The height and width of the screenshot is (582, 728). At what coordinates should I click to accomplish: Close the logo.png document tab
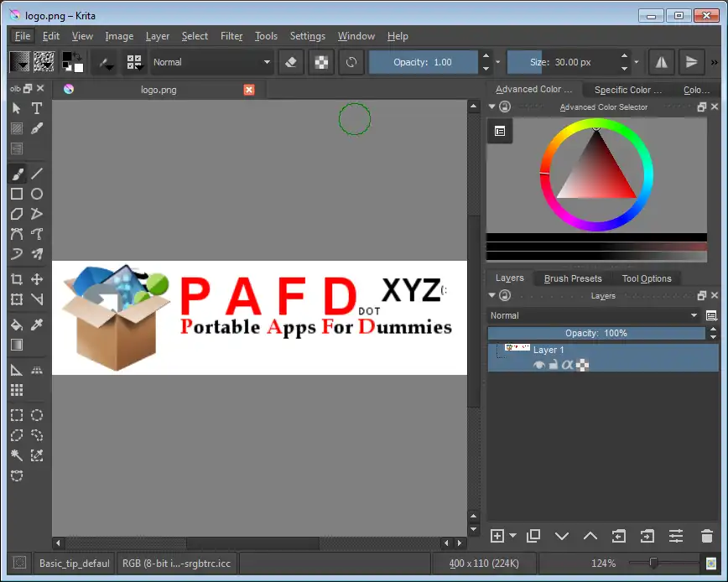(249, 90)
